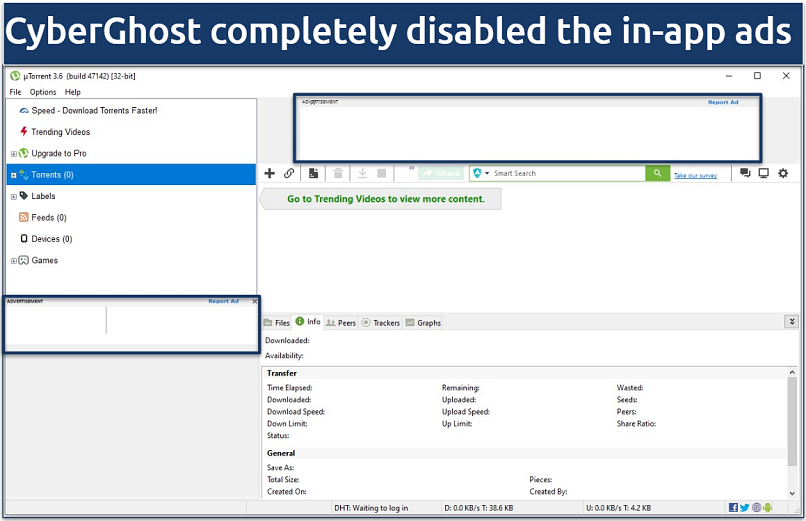Click the Trending Videos lightning icon
The width and height of the screenshot is (806, 521).
coord(24,132)
